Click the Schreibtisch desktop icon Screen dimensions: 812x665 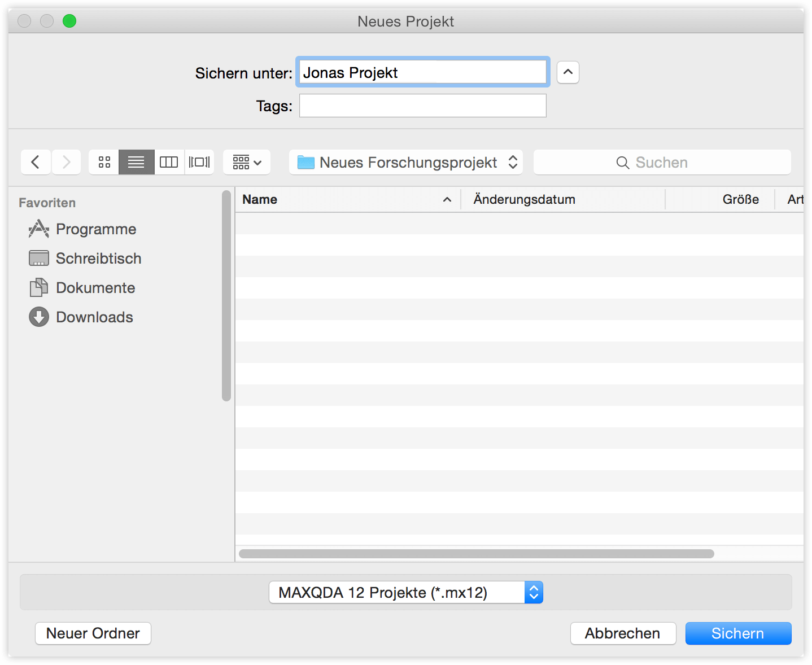coord(39,259)
